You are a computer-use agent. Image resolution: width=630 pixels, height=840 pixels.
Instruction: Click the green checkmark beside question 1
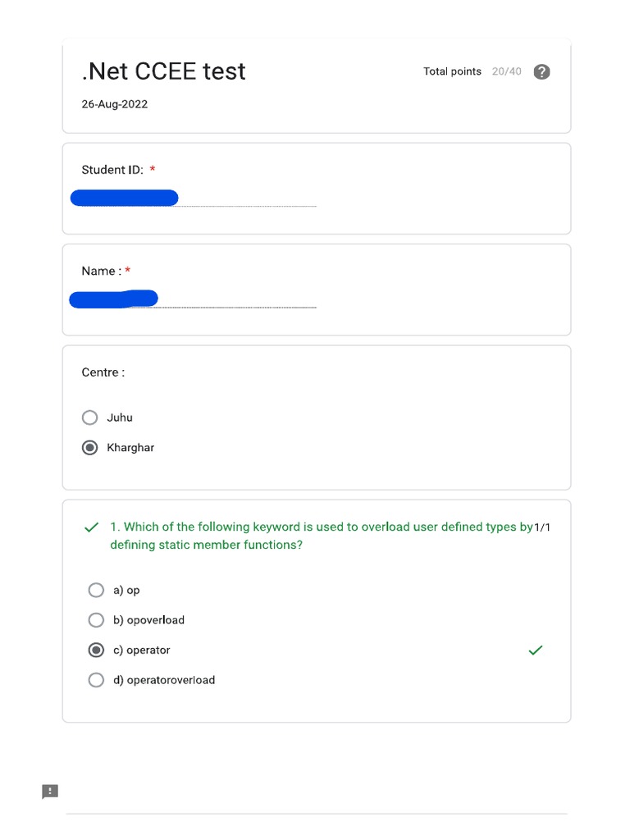(x=92, y=527)
